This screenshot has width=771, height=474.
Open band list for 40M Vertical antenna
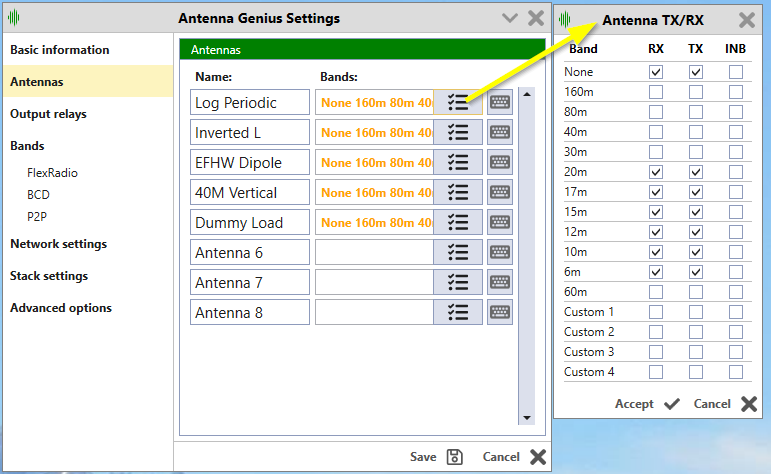coord(458,192)
